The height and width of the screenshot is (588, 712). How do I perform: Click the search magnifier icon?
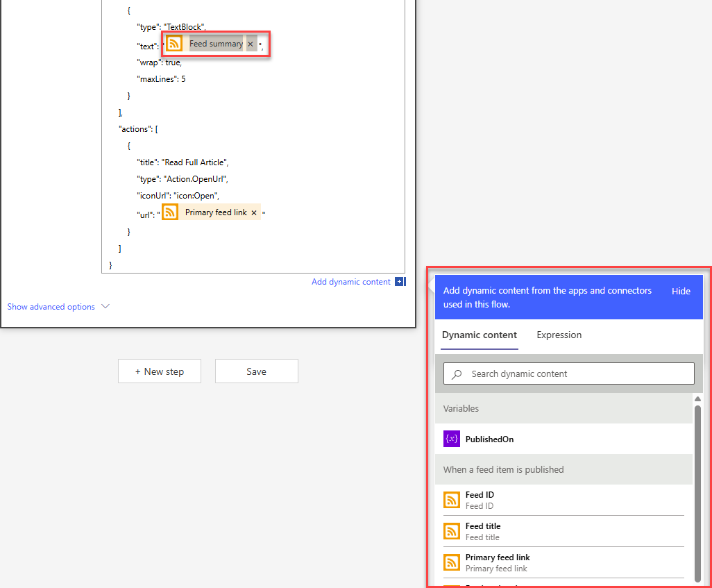(457, 374)
